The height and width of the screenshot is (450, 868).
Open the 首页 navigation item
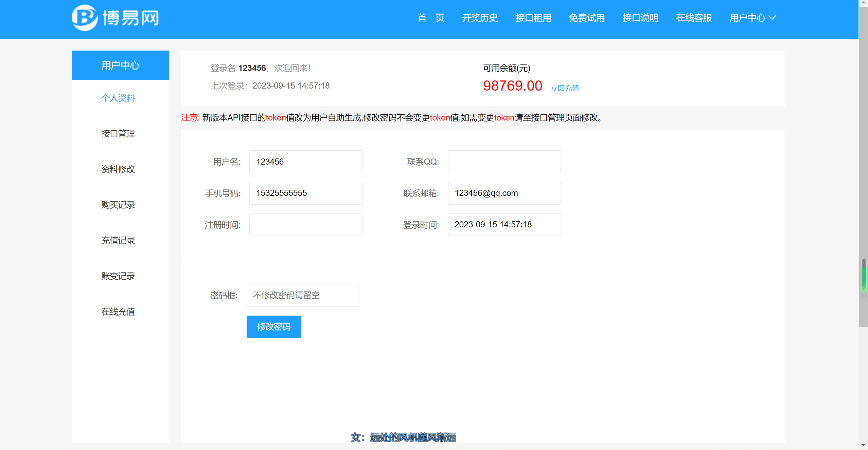pyautogui.click(x=431, y=18)
